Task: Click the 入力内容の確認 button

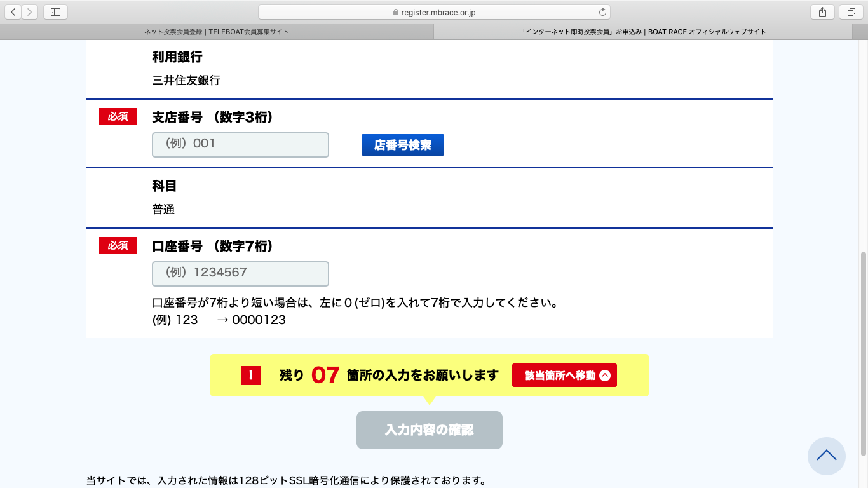Action: (x=429, y=430)
